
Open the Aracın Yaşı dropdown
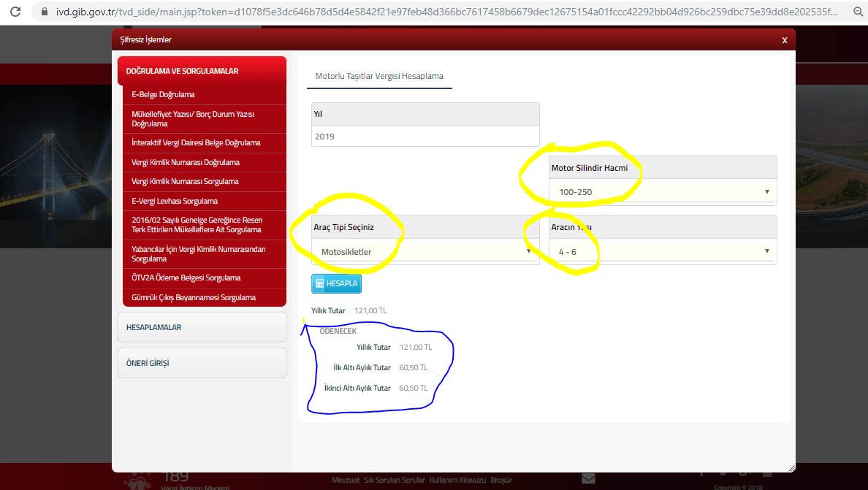tap(663, 252)
